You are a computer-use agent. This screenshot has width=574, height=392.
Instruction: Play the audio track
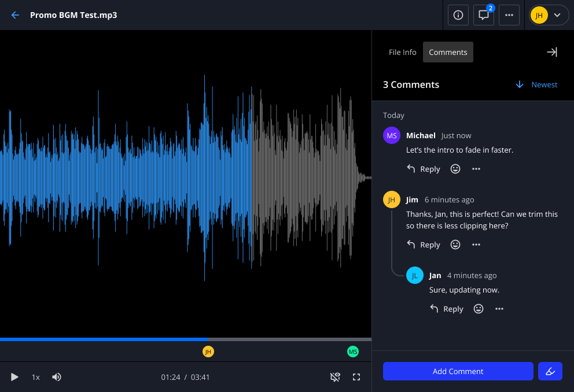click(x=15, y=377)
